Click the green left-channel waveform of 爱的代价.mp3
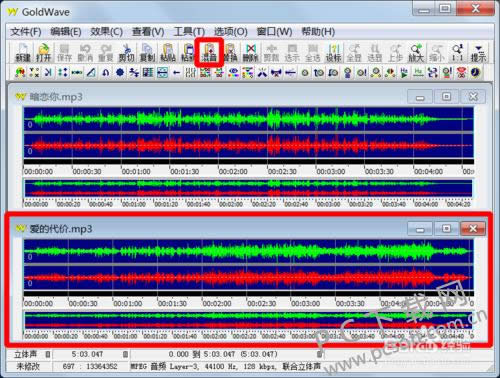The height and width of the screenshot is (378, 500). [x=248, y=252]
